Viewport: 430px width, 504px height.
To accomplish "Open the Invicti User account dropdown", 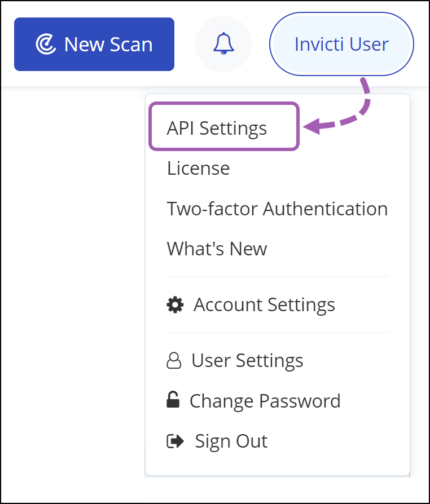I will coord(341,44).
